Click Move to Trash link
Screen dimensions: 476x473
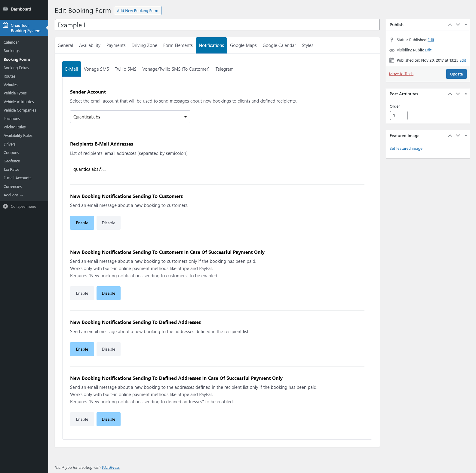tap(401, 74)
